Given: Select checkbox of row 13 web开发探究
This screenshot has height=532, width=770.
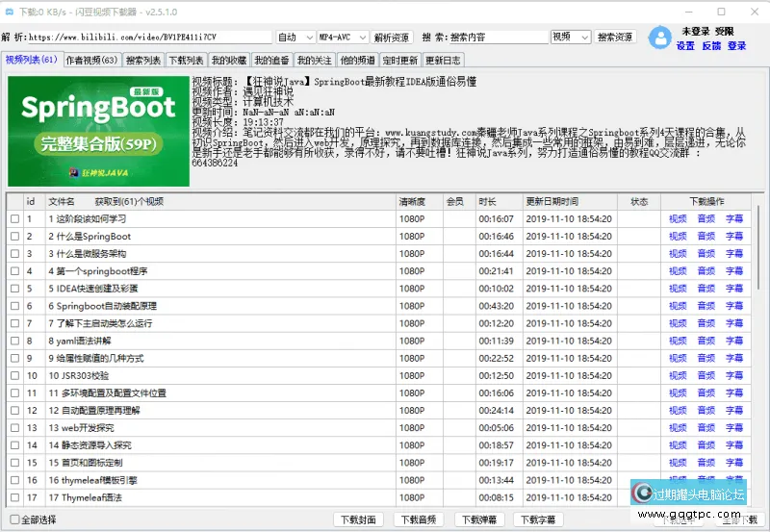Looking at the screenshot, I should 15,428.
